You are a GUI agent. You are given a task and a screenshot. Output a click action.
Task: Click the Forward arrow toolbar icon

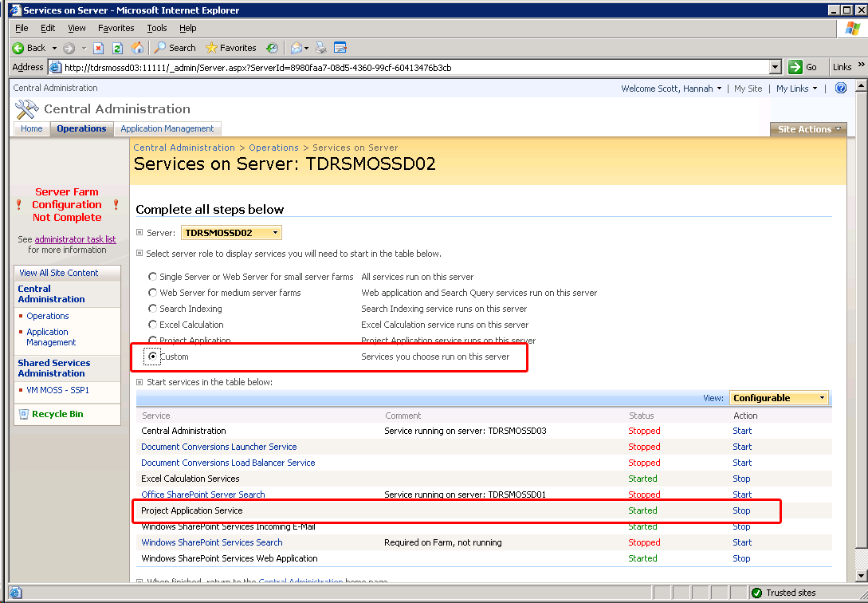(x=69, y=48)
